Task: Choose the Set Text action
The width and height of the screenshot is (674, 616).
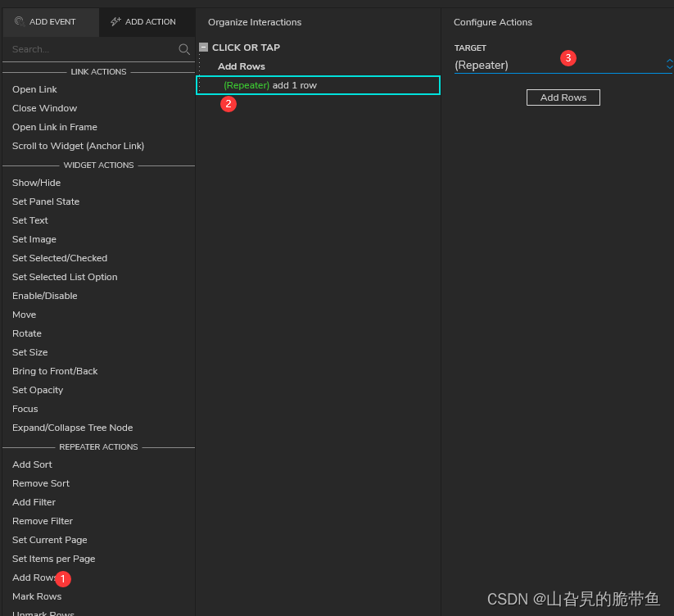Action: (x=30, y=220)
